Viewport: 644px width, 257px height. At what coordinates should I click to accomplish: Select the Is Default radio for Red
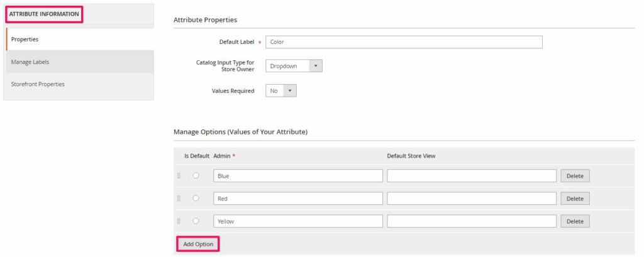coord(196,199)
